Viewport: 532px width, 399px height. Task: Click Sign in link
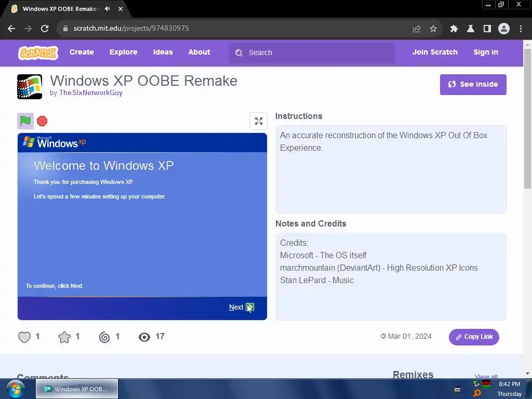(x=486, y=52)
